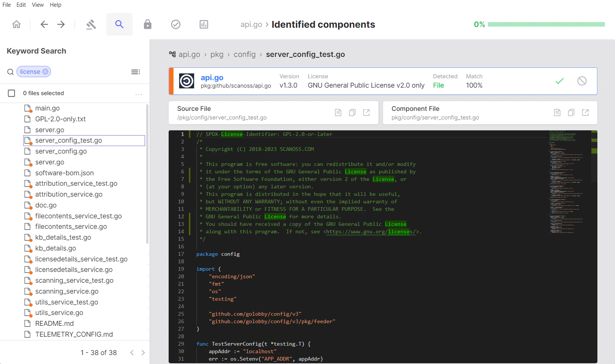Open the keyword search magnifier tool
Image resolution: width=615 pixels, height=364 pixels.
(120, 24)
